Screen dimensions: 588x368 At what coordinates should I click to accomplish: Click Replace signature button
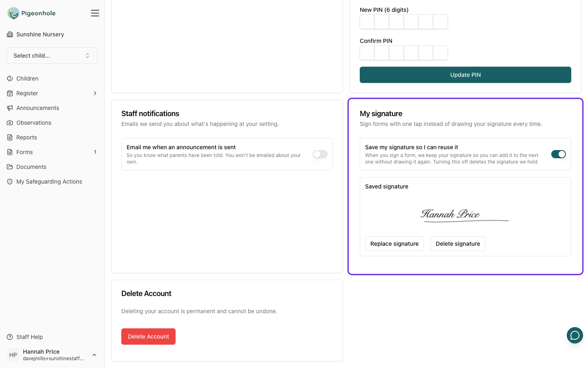point(394,244)
